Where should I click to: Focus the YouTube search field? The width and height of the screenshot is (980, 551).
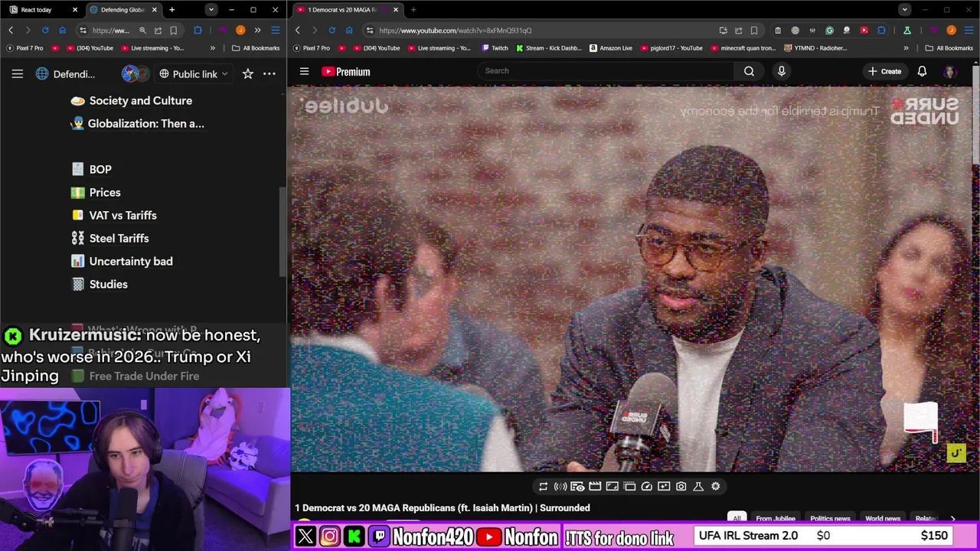(x=605, y=71)
